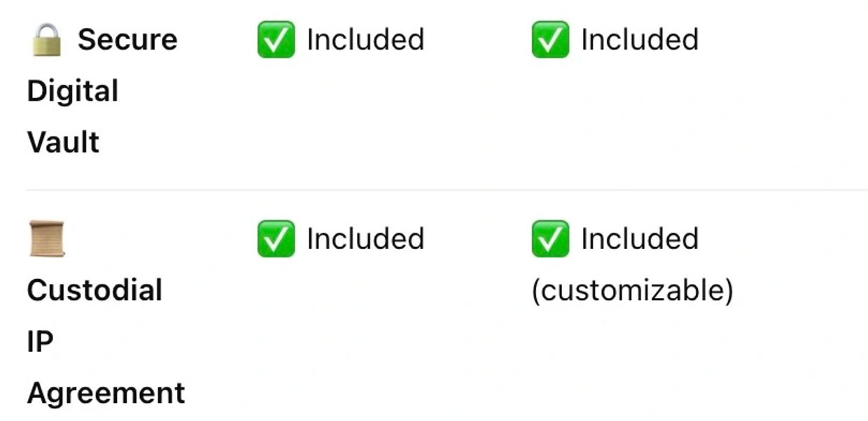Click the bold word Digital
Image resolution: width=868 pixels, height=421 pixels.
pos(73,92)
